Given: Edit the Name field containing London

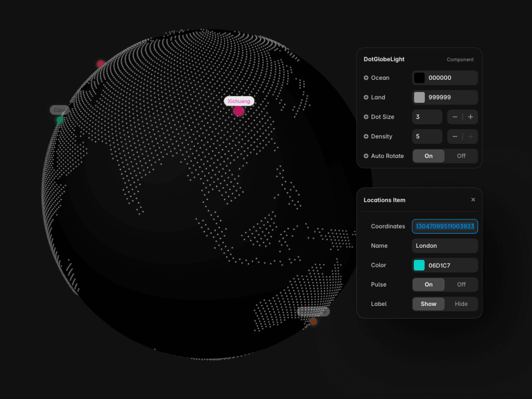Looking at the screenshot, I should pyautogui.click(x=445, y=246).
